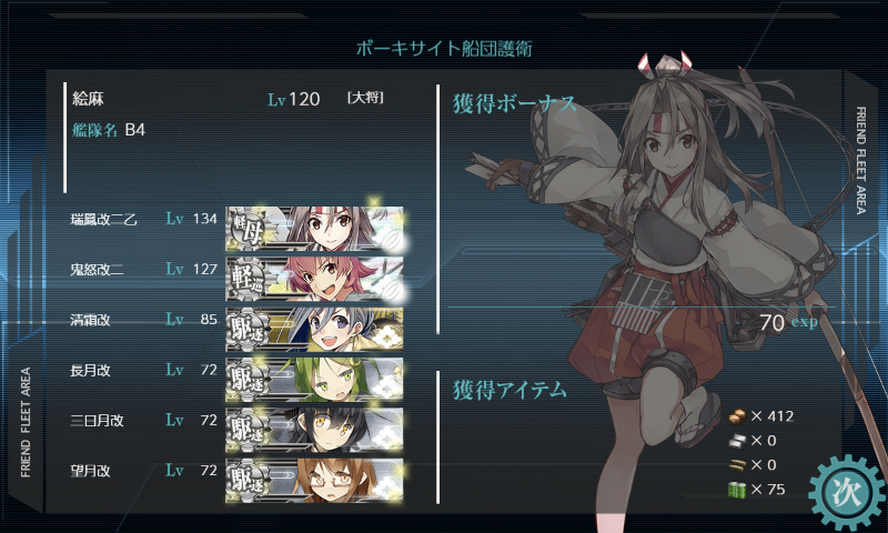The width and height of the screenshot is (888, 533).
Task: Click the expedition title ボーキサイト船団護衛
Action: coord(444,48)
